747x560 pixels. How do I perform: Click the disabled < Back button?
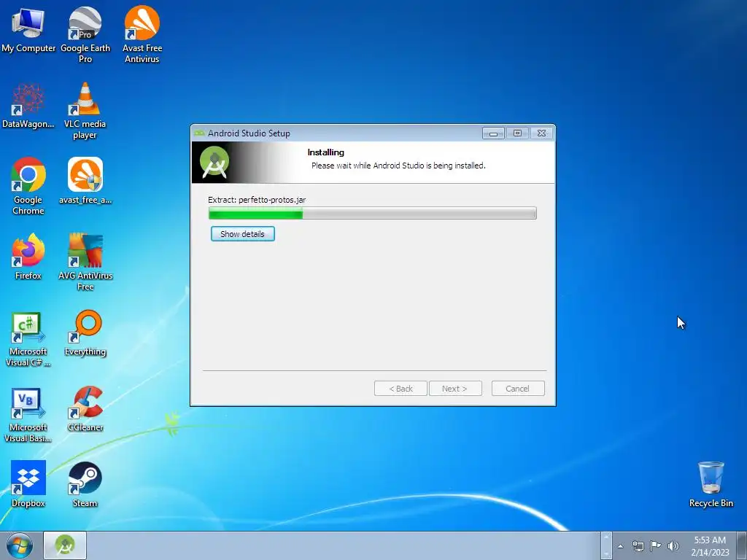(x=400, y=389)
